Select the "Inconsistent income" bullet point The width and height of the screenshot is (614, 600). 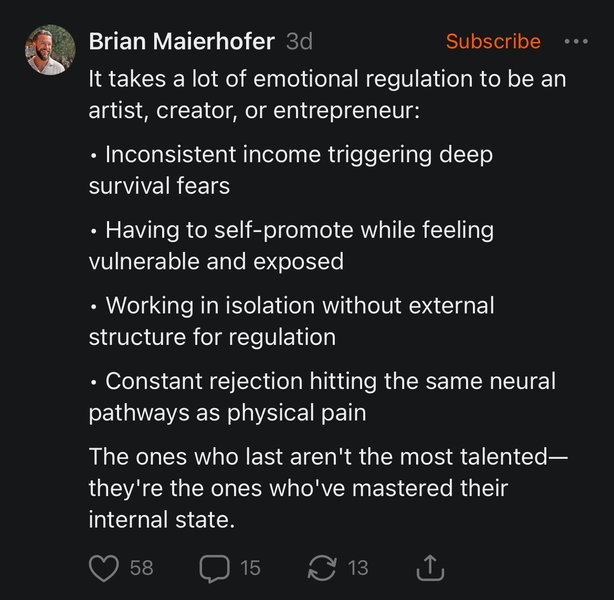point(290,171)
